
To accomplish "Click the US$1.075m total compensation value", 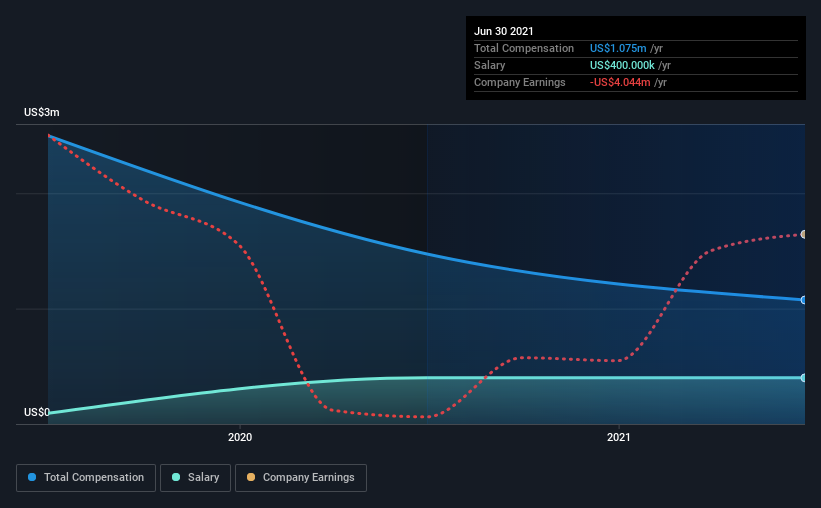I will click(x=618, y=48).
